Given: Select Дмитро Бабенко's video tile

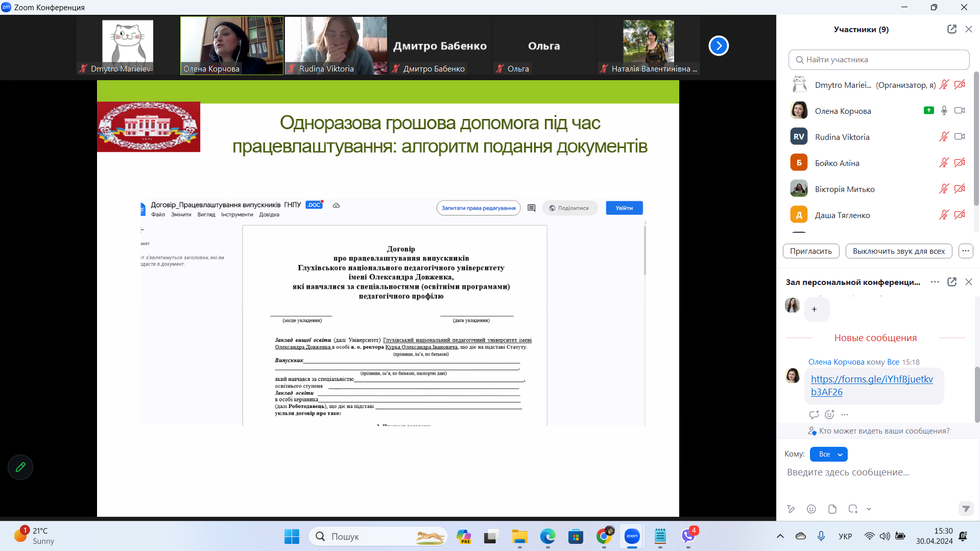Looking at the screenshot, I should [x=440, y=46].
